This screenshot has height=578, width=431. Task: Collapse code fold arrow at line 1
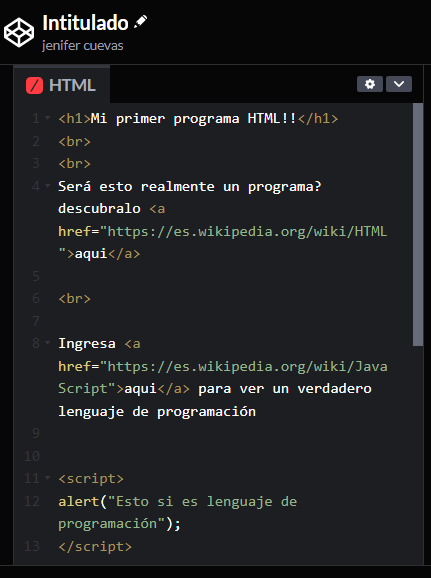coord(48,118)
